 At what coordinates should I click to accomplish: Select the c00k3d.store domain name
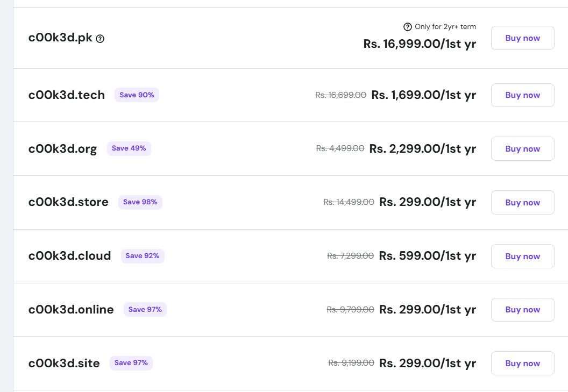click(x=68, y=203)
